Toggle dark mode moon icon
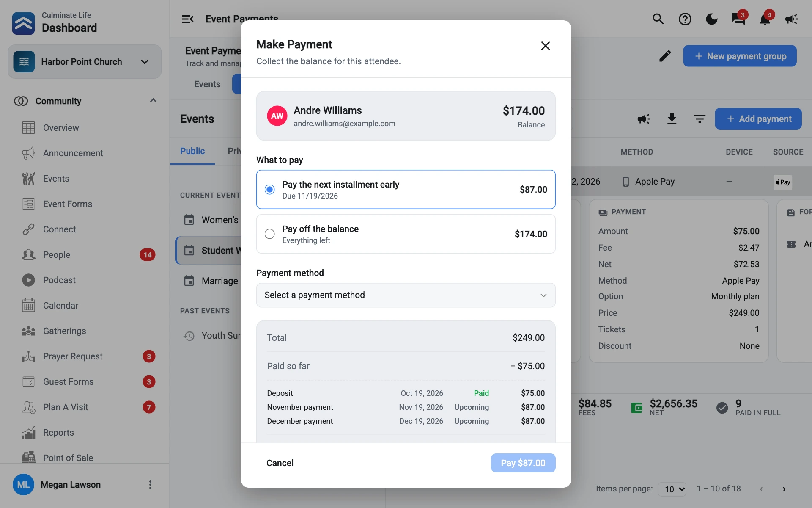 [x=712, y=19]
